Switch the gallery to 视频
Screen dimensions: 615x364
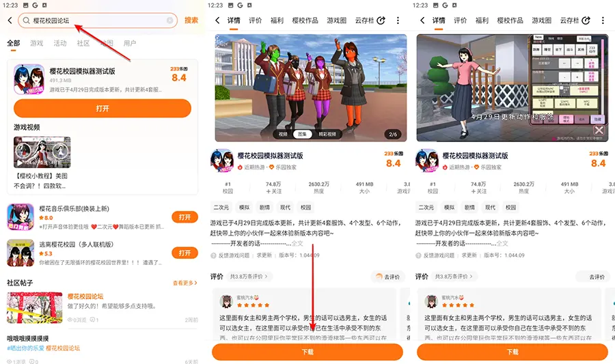(283, 134)
